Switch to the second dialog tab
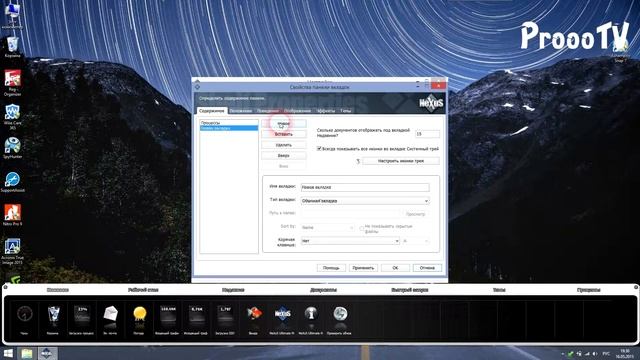This screenshot has height=360, width=640. pyautogui.click(x=240, y=111)
